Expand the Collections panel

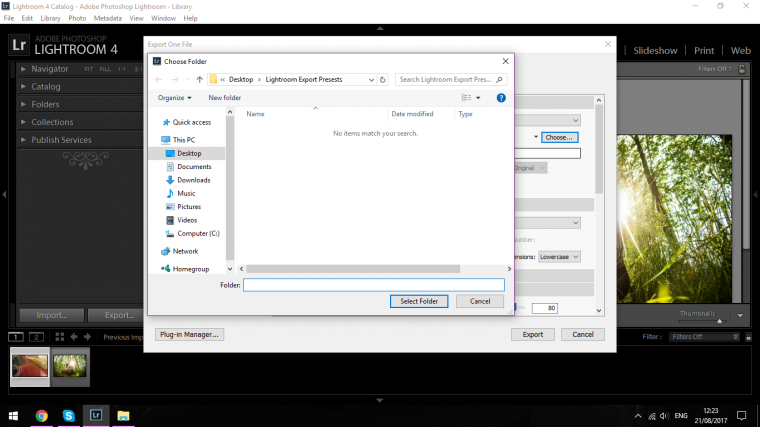coord(23,122)
